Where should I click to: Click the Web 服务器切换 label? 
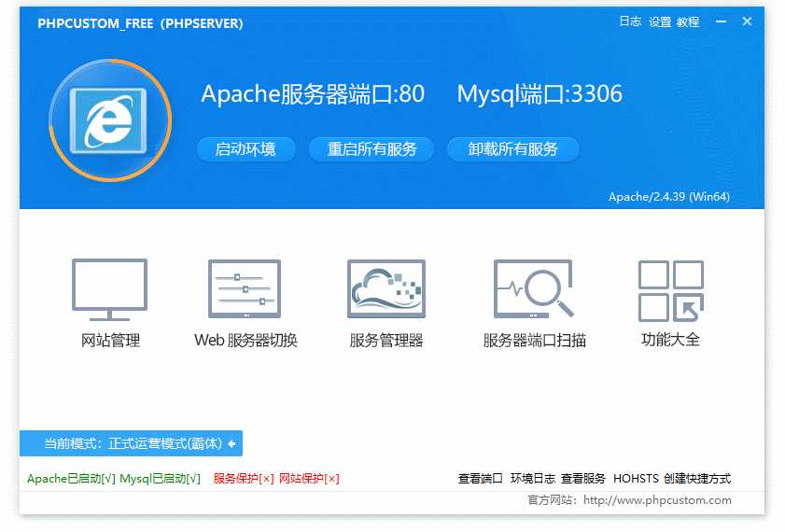245,341
